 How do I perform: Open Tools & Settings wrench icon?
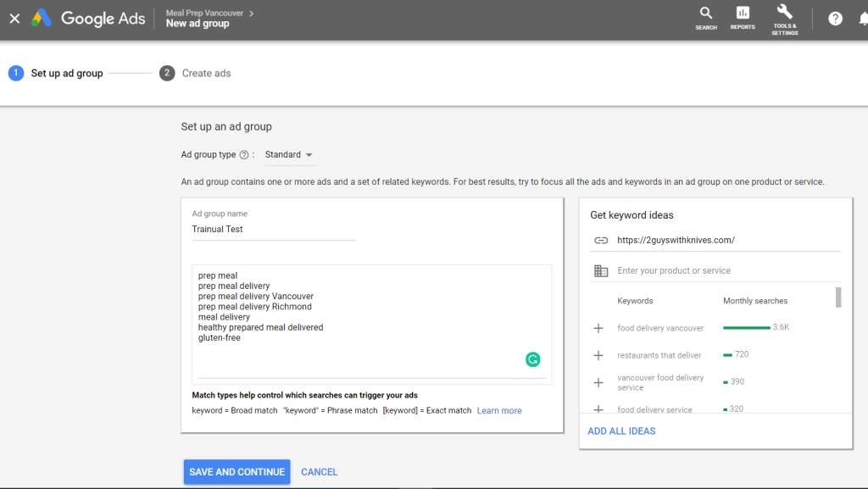[x=784, y=12]
